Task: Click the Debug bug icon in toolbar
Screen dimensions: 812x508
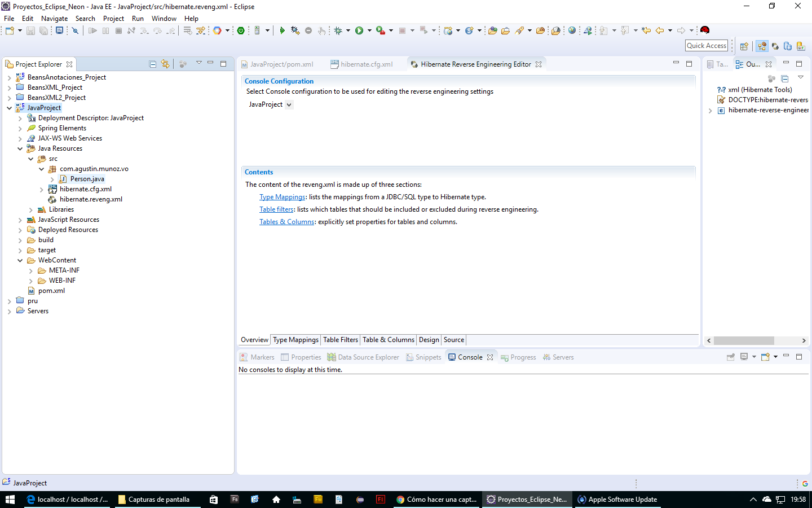Action: (338, 30)
